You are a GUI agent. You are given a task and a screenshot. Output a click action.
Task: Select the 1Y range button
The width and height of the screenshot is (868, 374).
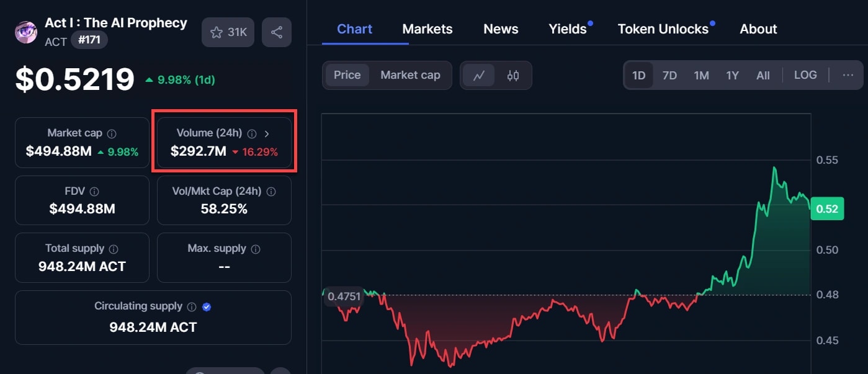[732, 76]
